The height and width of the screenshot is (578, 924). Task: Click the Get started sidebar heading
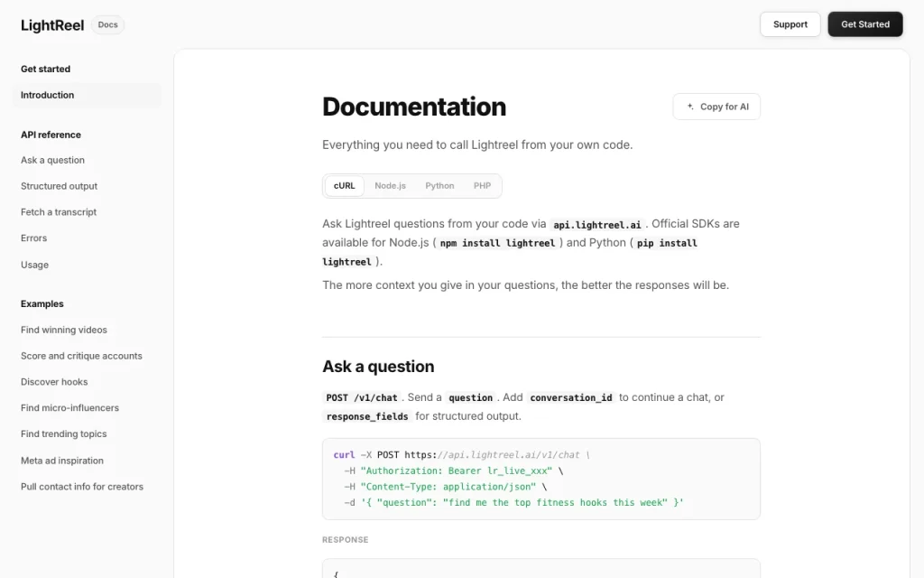[x=45, y=69]
